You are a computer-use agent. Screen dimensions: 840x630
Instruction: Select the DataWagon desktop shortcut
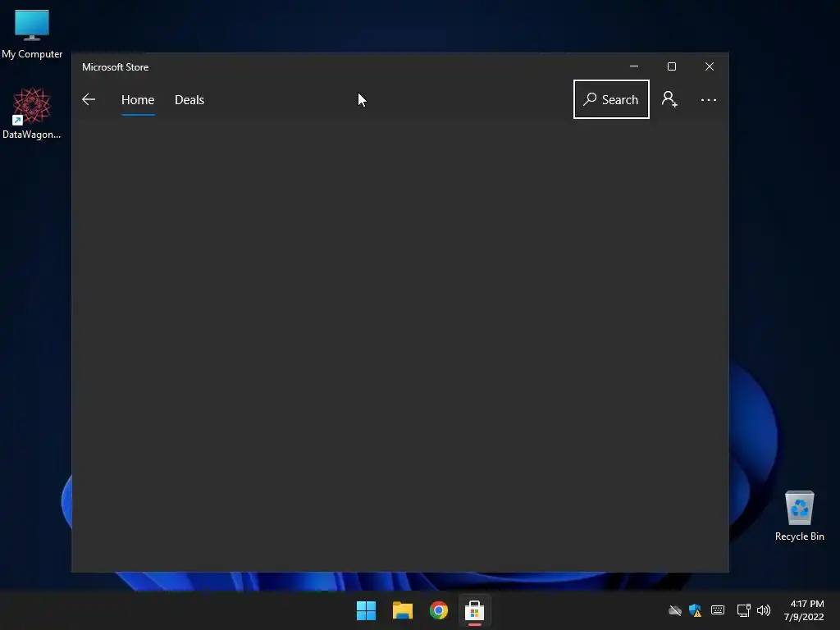pos(32,113)
